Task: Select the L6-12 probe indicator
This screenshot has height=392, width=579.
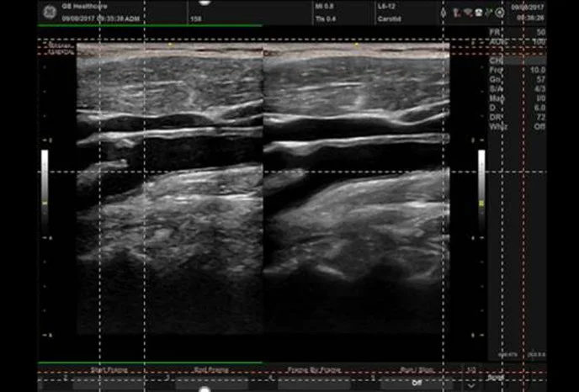Action: point(390,6)
